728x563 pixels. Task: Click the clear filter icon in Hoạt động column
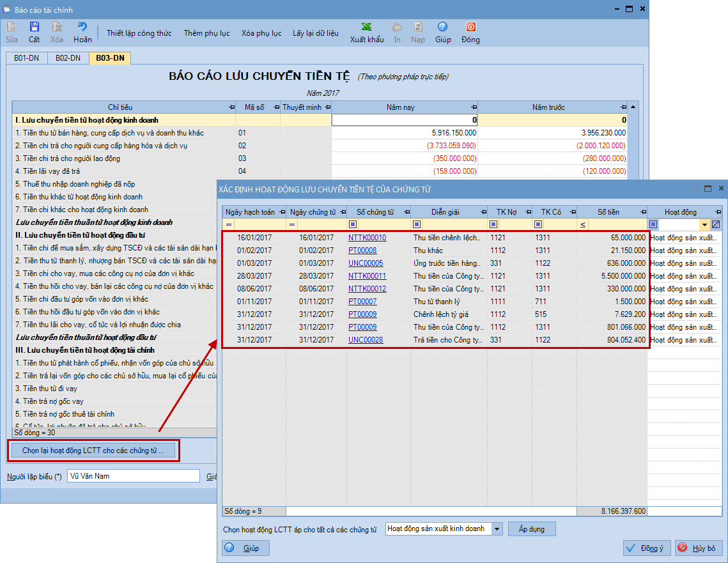click(716, 224)
